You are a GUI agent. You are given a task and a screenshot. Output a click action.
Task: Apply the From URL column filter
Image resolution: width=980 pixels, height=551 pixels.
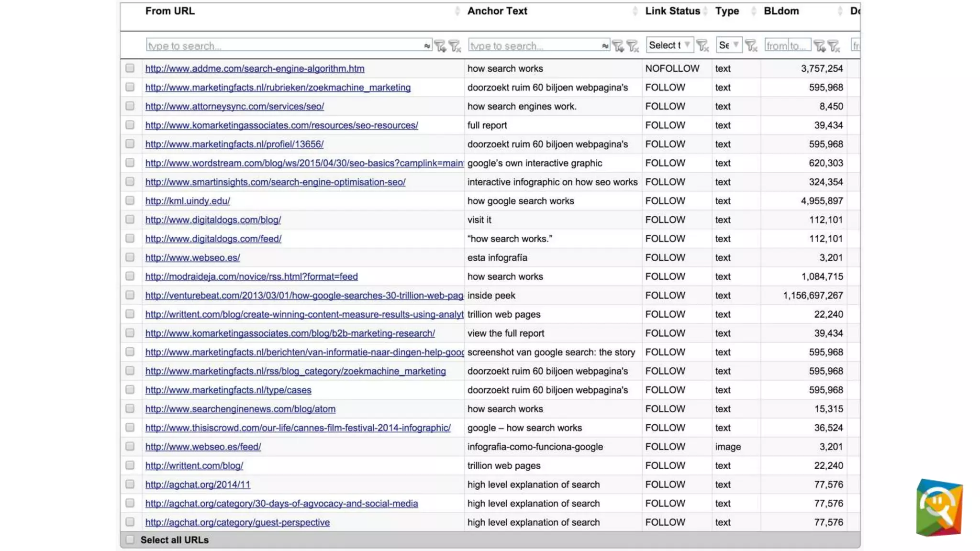click(440, 46)
